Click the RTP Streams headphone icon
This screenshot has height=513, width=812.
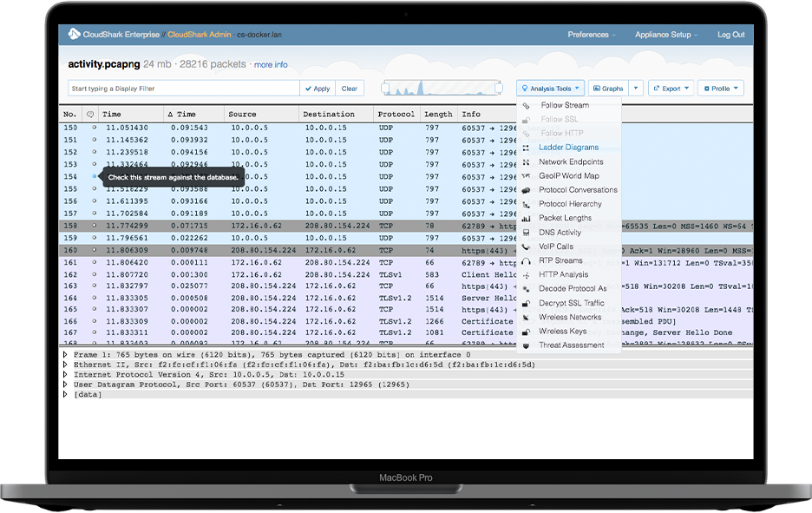pos(526,261)
